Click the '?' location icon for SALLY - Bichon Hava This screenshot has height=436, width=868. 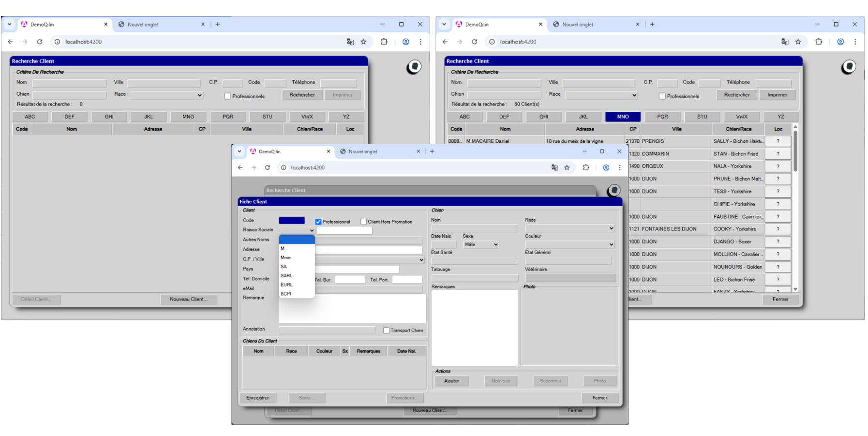pyautogui.click(x=778, y=141)
